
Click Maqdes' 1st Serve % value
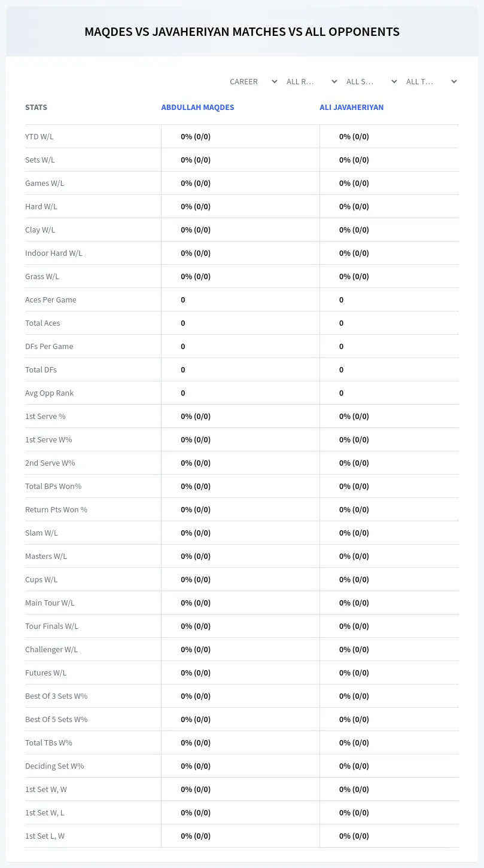tap(196, 416)
